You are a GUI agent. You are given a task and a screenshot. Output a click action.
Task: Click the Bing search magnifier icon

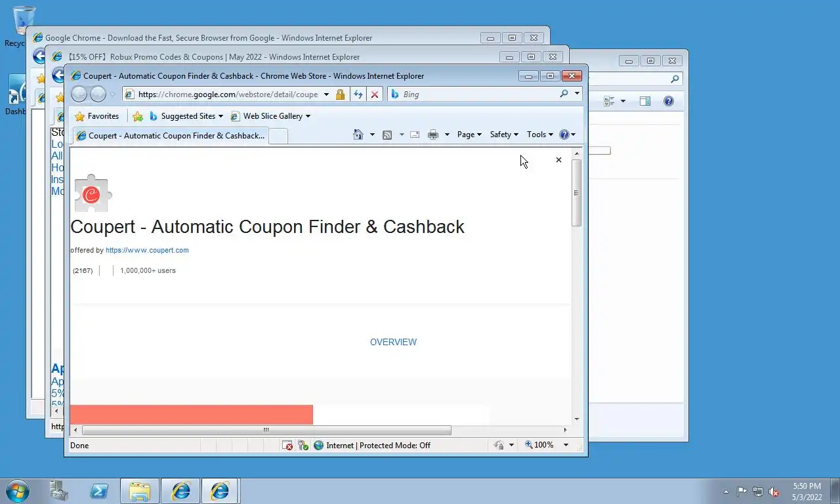564,94
